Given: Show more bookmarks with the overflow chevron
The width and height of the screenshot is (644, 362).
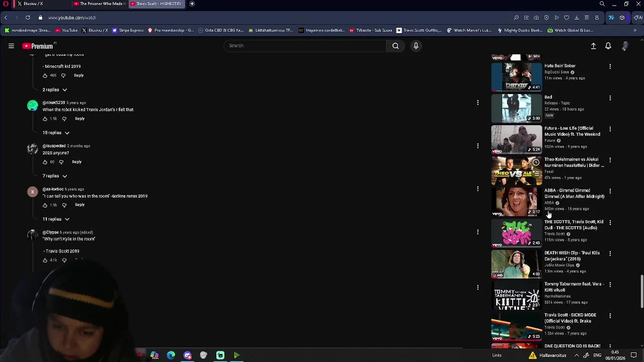Looking at the screenshot, I should pos(635,30).
